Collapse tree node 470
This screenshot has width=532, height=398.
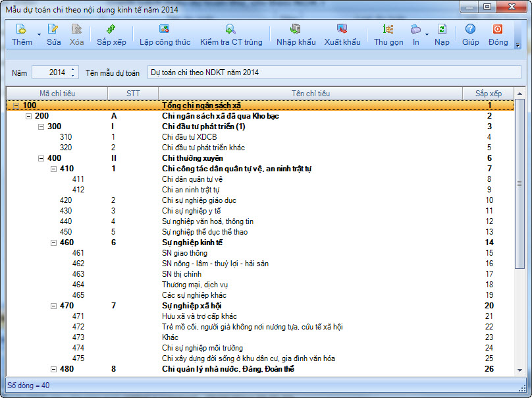[53, 306]
